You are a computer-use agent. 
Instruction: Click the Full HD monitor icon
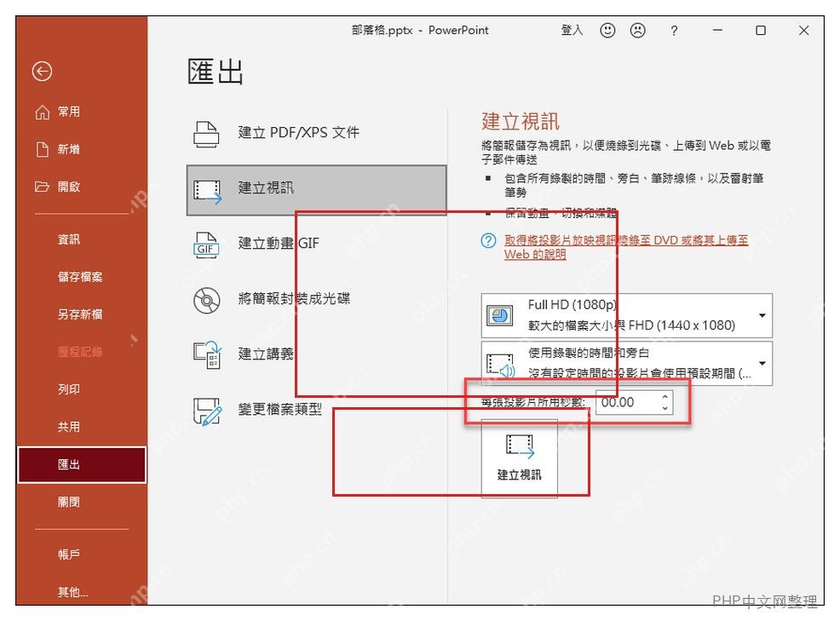[499, 315]
